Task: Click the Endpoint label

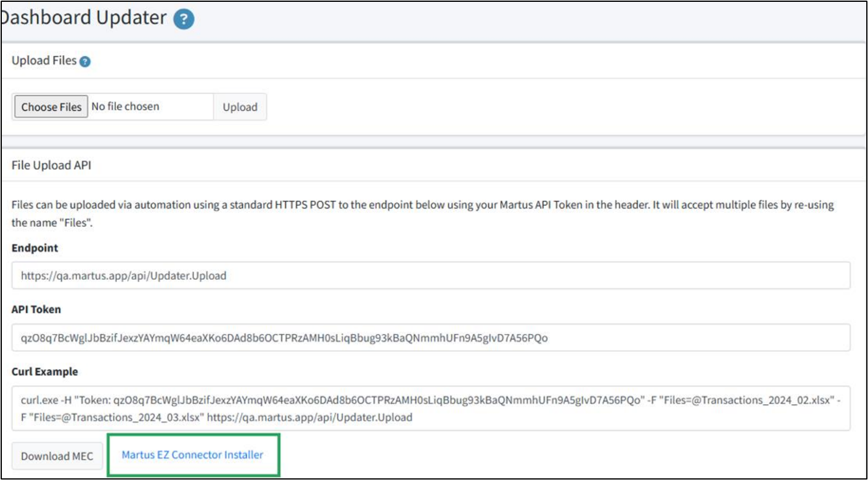Action: tap(35, 248)
